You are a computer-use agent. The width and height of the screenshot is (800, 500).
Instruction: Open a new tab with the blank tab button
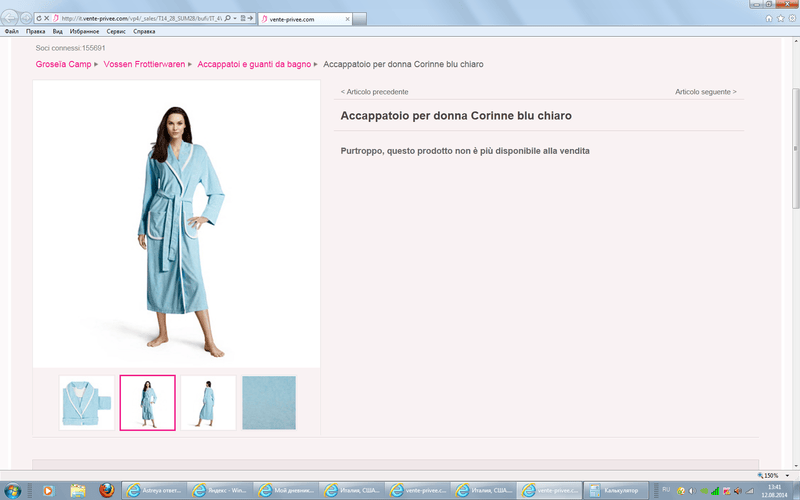click(x=360, y=19)
